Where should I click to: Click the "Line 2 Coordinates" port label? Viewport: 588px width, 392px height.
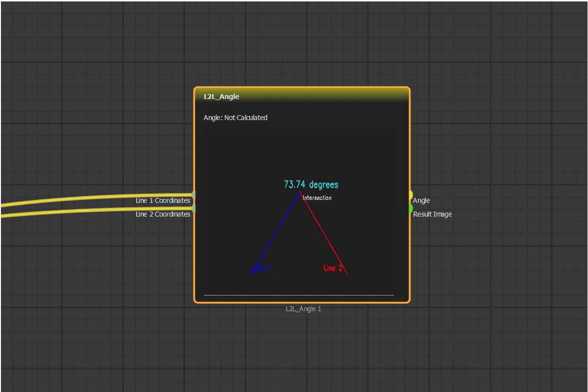coord(163,215)
